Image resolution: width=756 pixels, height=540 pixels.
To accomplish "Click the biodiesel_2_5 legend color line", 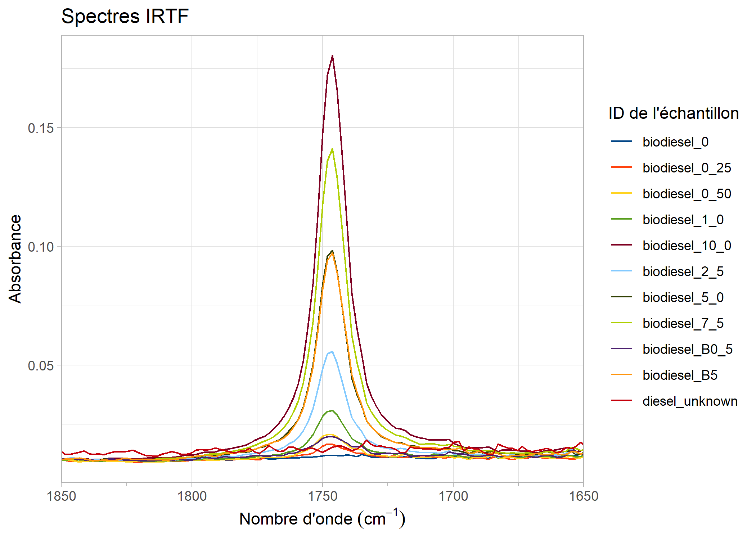I will pyautogui.click(x=621, y=271).
